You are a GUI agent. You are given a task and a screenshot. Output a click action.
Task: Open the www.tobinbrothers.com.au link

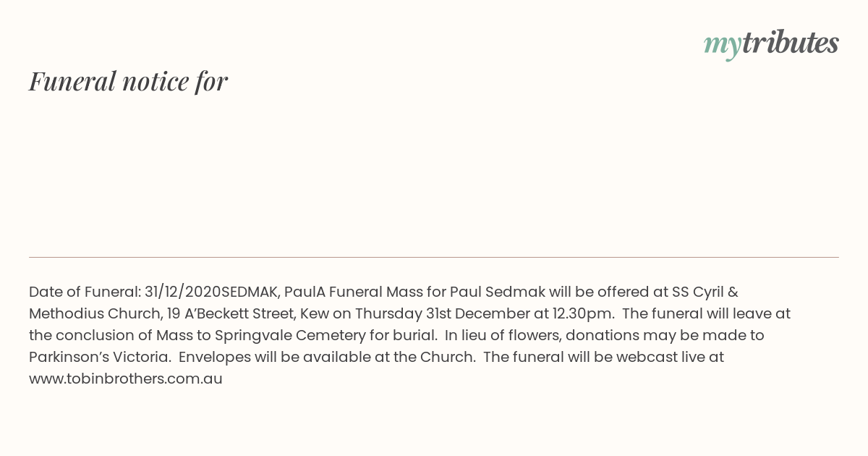(126, 379)
